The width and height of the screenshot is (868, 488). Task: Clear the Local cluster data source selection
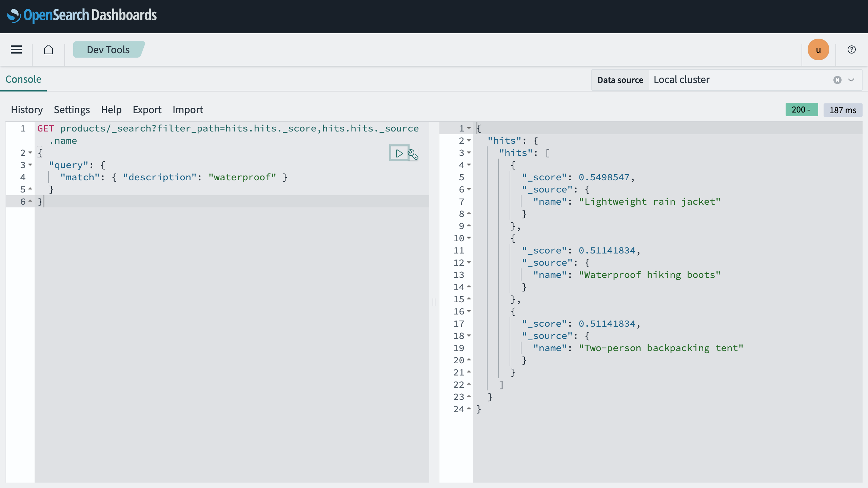[x=837, y=80]
